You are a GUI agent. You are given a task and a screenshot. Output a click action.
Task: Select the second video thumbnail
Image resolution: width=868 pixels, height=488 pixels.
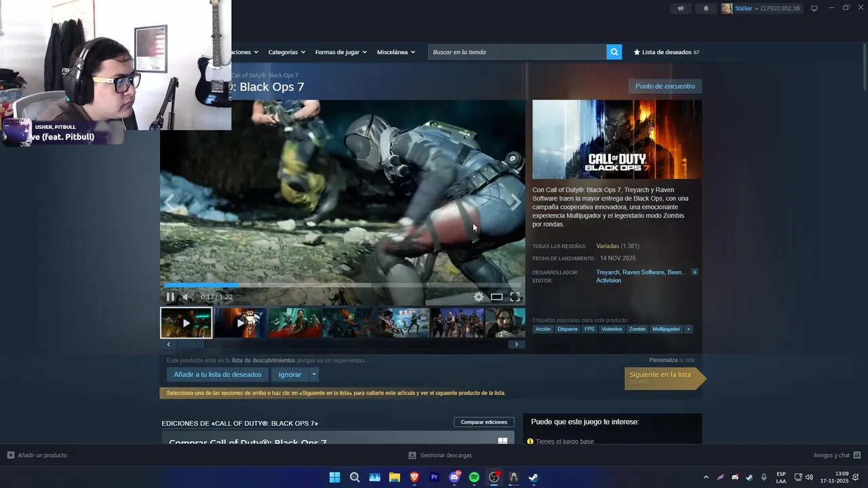pyautogui.click(x=240, y=323)
